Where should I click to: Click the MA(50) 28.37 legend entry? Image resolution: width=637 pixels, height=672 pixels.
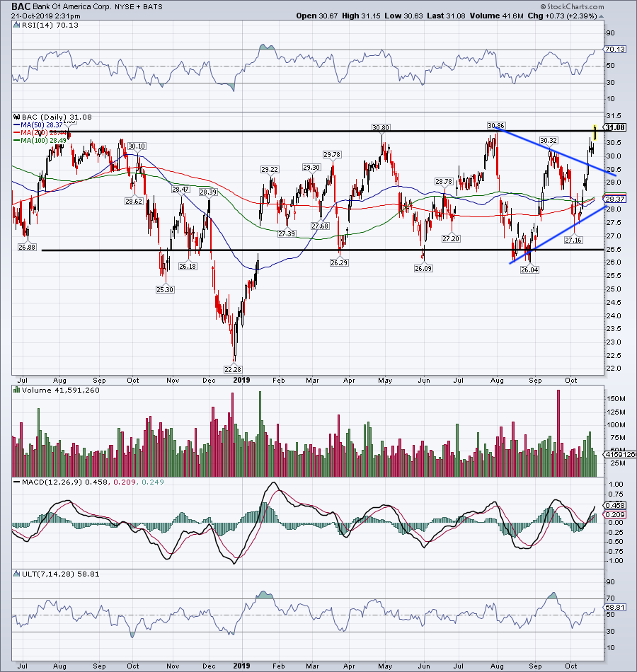38,124
